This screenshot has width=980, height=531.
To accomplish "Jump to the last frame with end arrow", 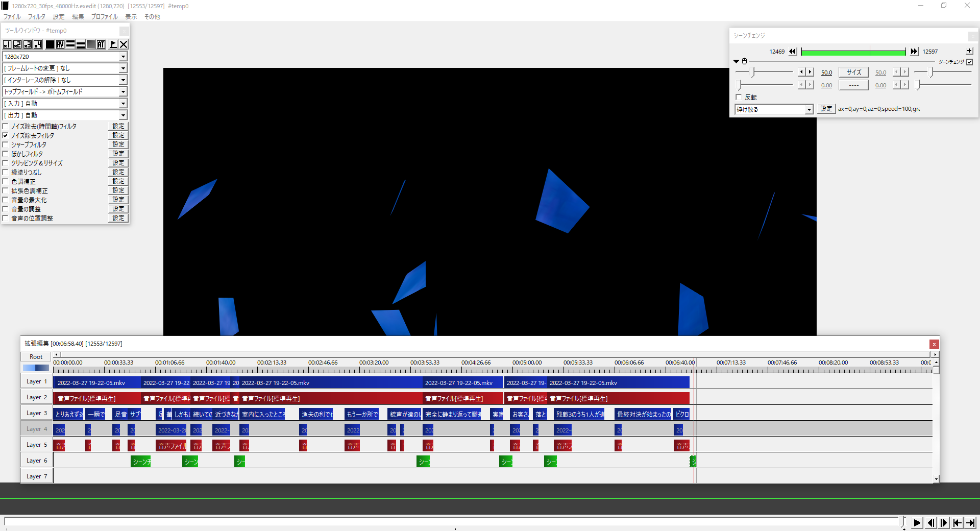I will [x=970, y=522].
